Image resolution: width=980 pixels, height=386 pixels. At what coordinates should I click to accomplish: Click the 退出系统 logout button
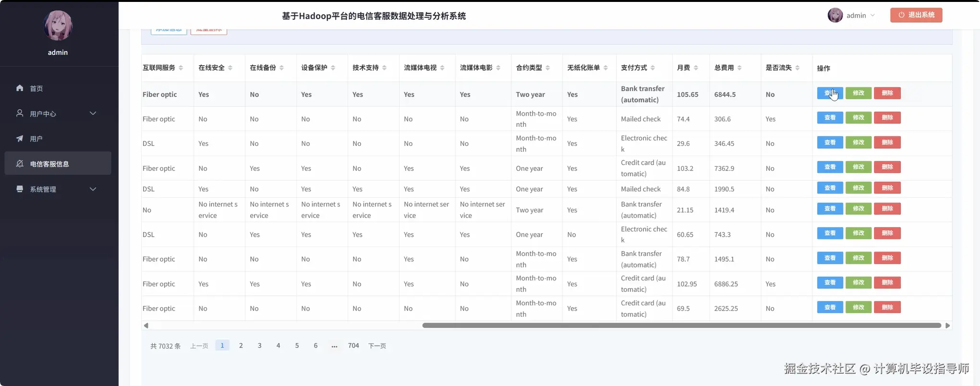(916, 15)
